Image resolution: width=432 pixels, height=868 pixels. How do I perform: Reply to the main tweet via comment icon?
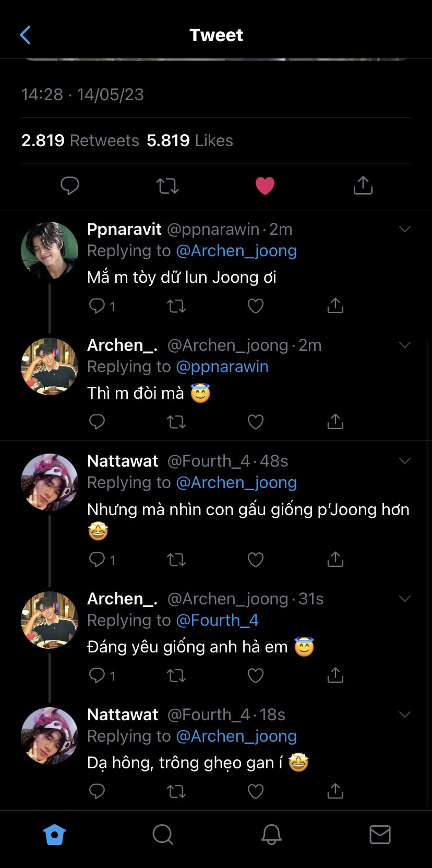coord(69,185)
